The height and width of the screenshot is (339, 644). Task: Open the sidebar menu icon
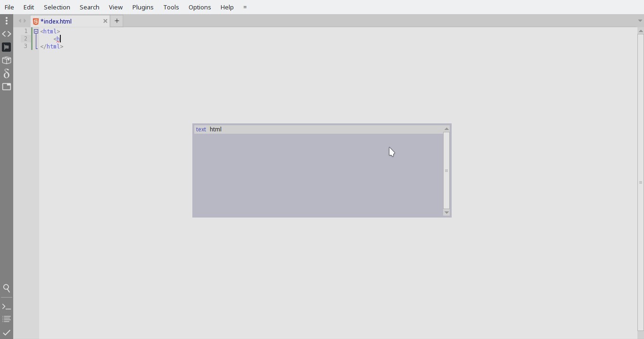[x=7, y=21]
